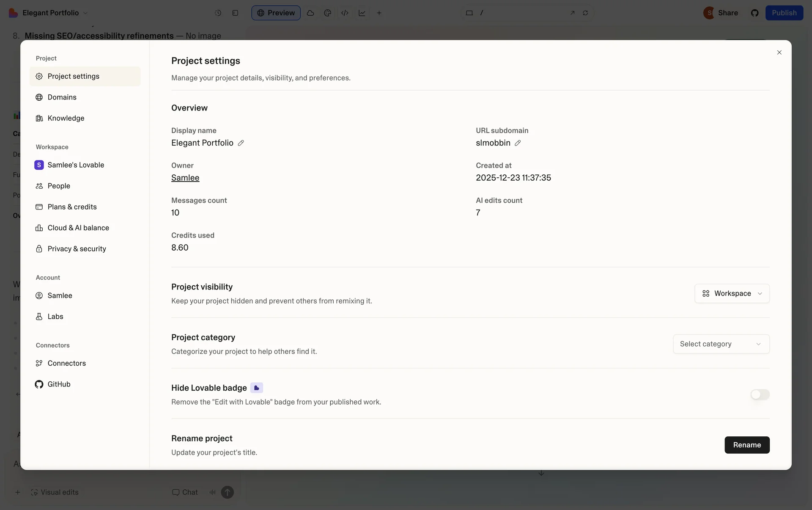Open the design palette icon in the toolbar

tap(327, 13)
